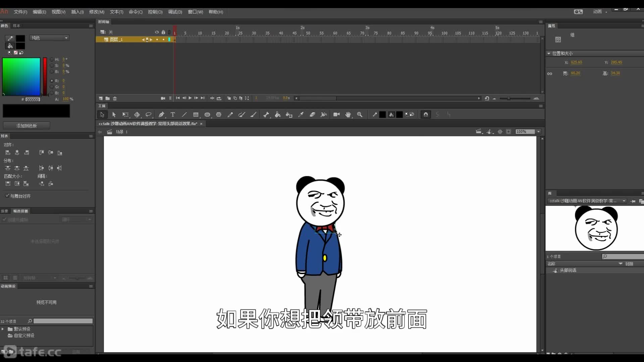The width and height of the screenshot is (644, 362).
Task: Click the loop playback button
Action: [x=219, y=98]
